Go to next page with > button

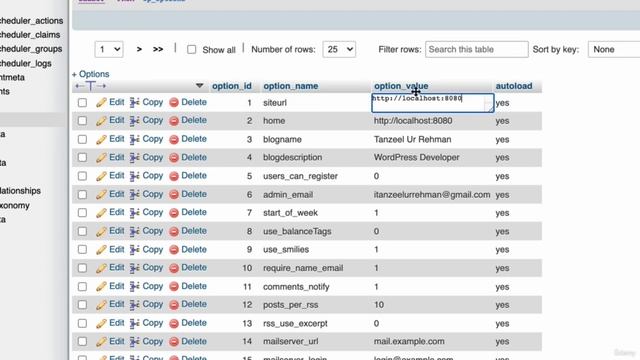(x=139, y=49)
